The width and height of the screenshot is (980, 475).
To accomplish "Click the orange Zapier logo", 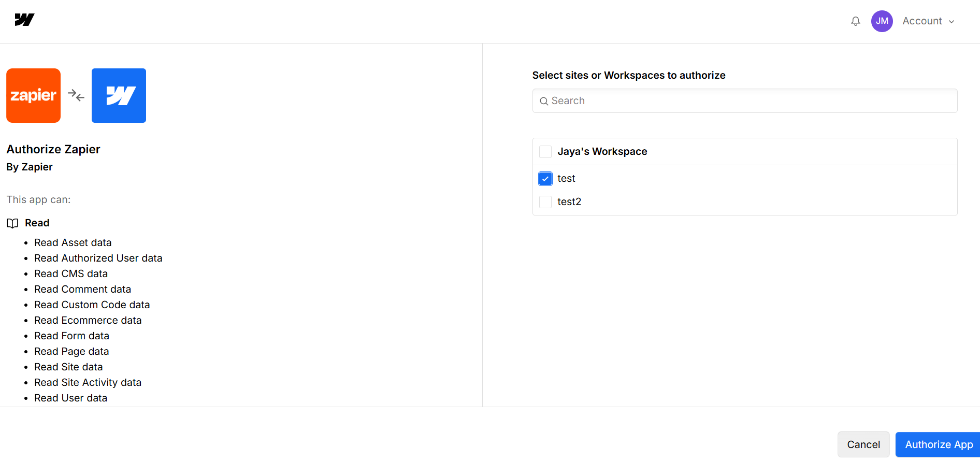I will [33, 95].
